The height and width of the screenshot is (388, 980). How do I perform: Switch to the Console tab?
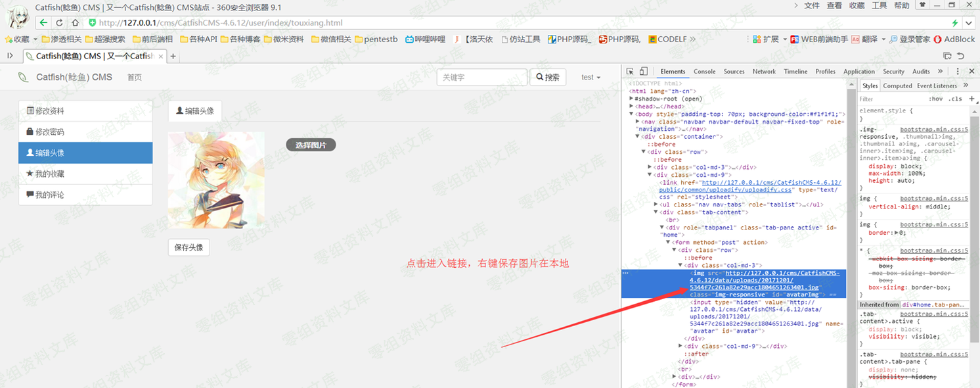click(704, 72)
